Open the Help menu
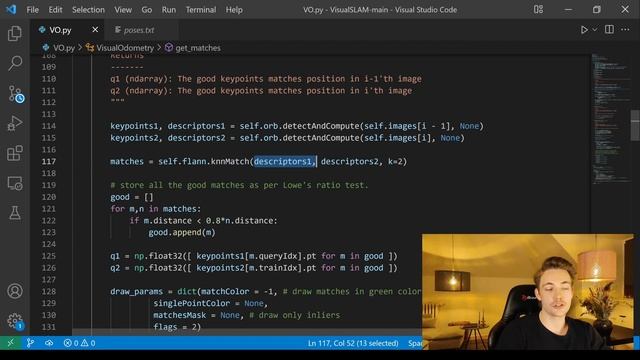640x360 pixels. (x=234, y=10)
